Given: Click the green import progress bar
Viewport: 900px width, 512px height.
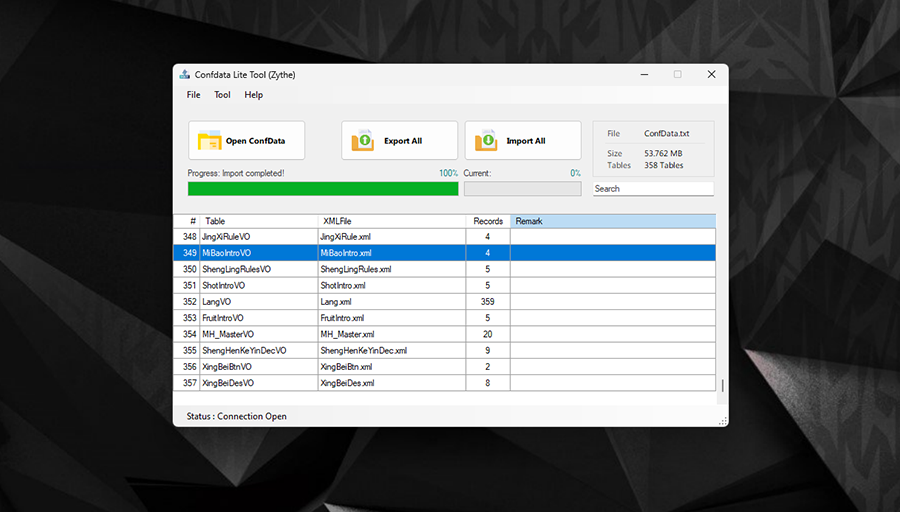Looking at the screenshot, I should 322,188.
